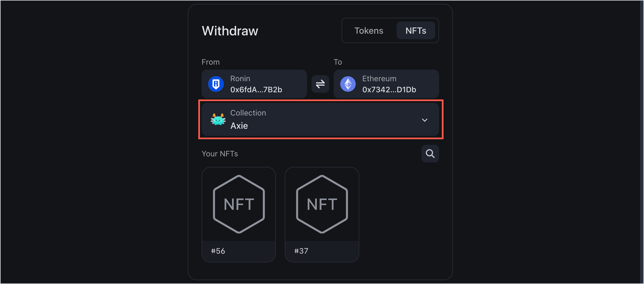Switch to the Tokens tab
644x284 pixels.
369,30
